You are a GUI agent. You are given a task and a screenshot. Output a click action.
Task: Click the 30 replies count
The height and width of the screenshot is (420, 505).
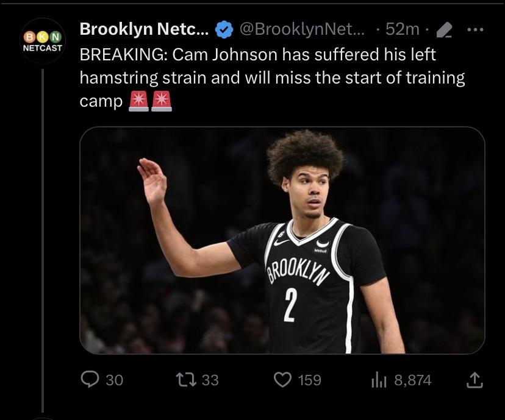pyautogui.click(x=114, y=380)
